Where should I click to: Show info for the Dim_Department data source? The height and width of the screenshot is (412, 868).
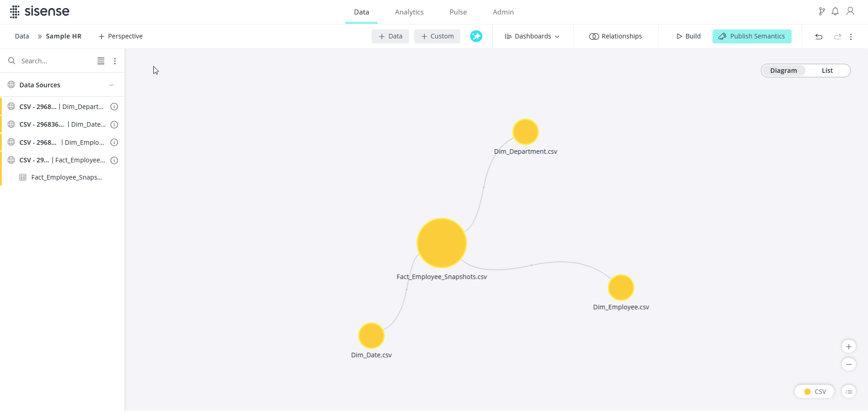[114, 107]
